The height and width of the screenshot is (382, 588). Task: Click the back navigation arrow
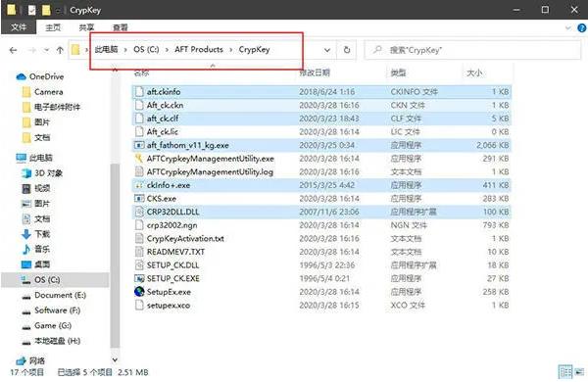(13, 50)
